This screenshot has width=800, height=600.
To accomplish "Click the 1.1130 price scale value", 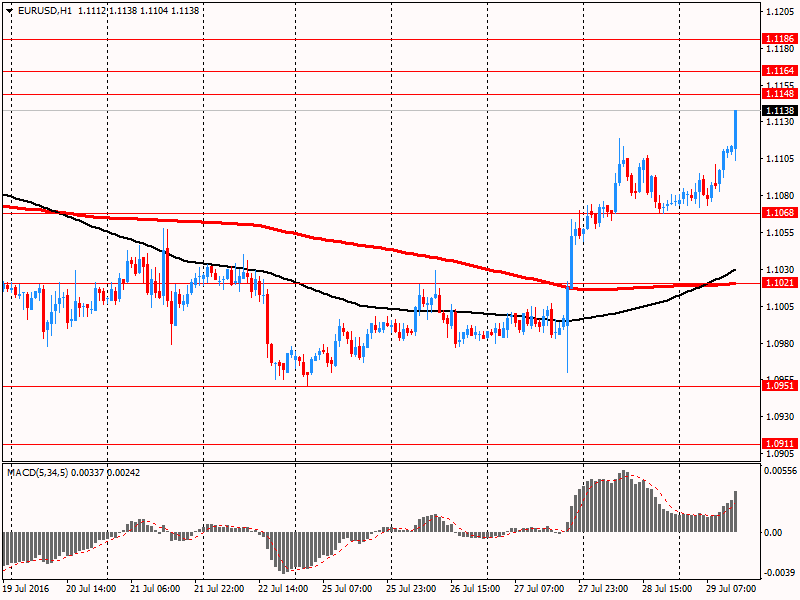I will [780, 122].
